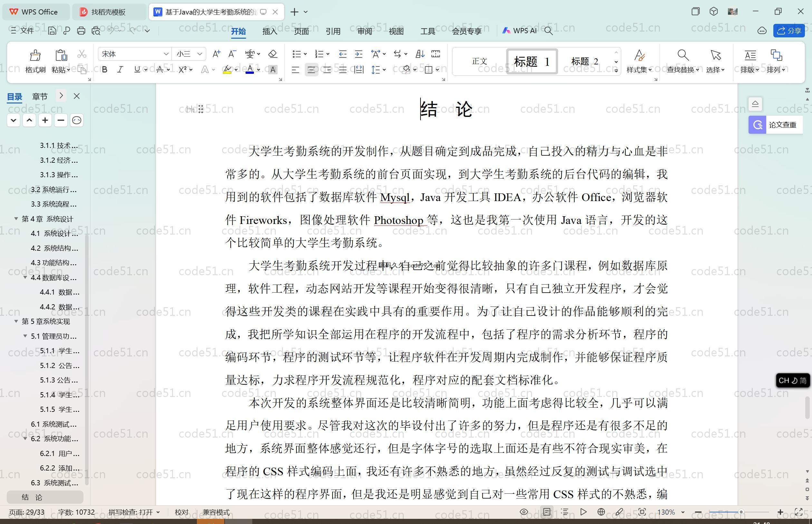Collapse 第5章系统实现 in outline
812x524 pixels.
coord(16,321)
